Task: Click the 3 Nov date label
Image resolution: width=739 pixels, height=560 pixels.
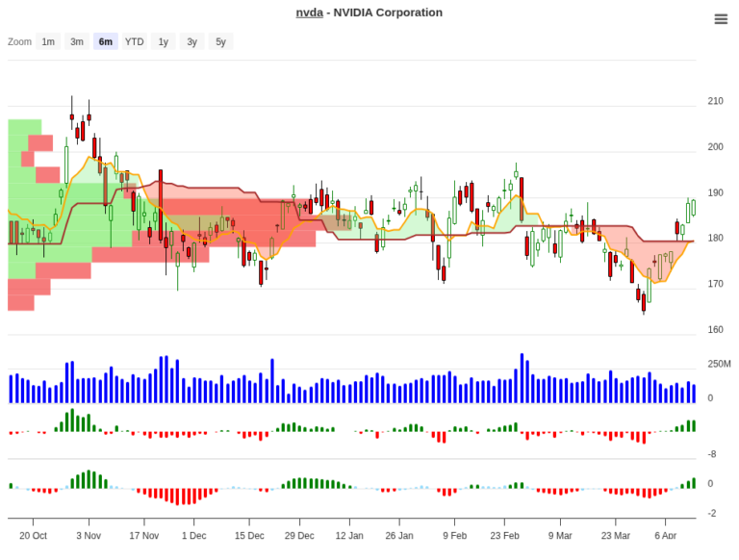Action: click(x=89, y=536)
